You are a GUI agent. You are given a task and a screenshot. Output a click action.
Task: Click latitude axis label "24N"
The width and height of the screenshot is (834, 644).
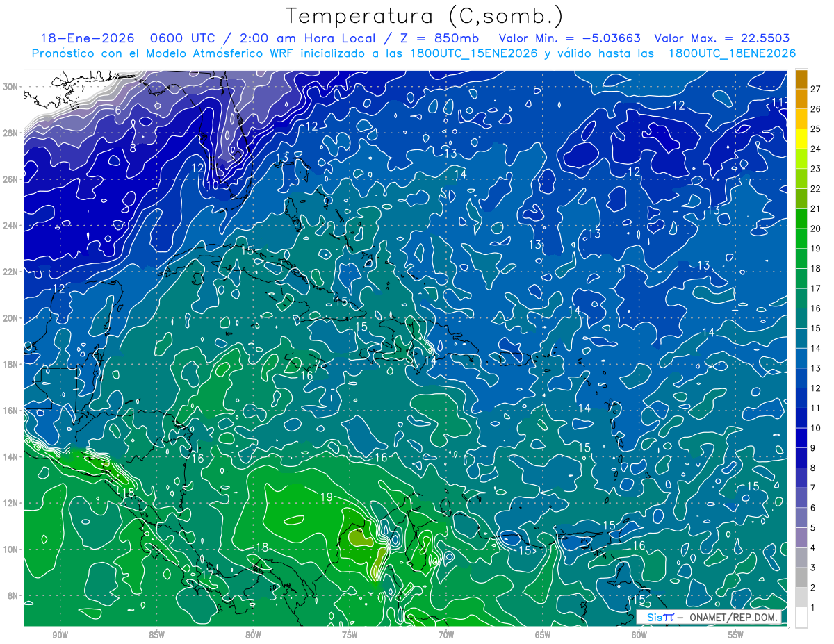[12, 225]
